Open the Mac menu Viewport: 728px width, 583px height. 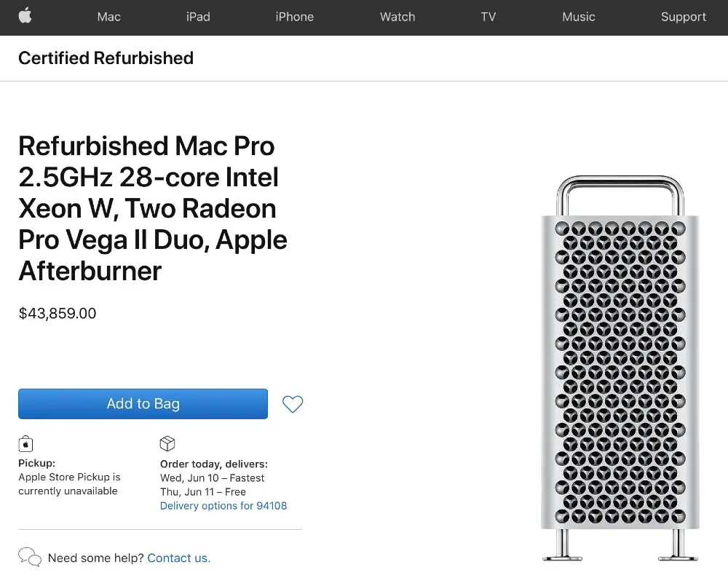108,17
